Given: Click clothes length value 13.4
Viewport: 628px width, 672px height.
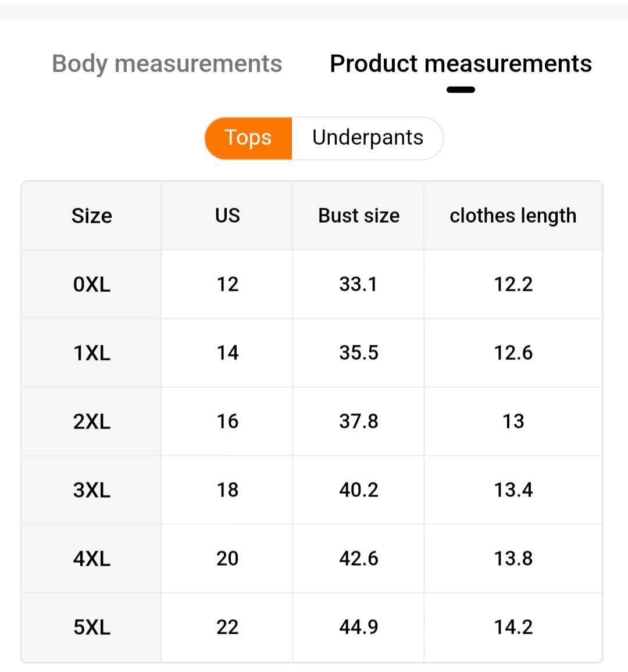Looking at the screenshot, I should tap(513, 490).
